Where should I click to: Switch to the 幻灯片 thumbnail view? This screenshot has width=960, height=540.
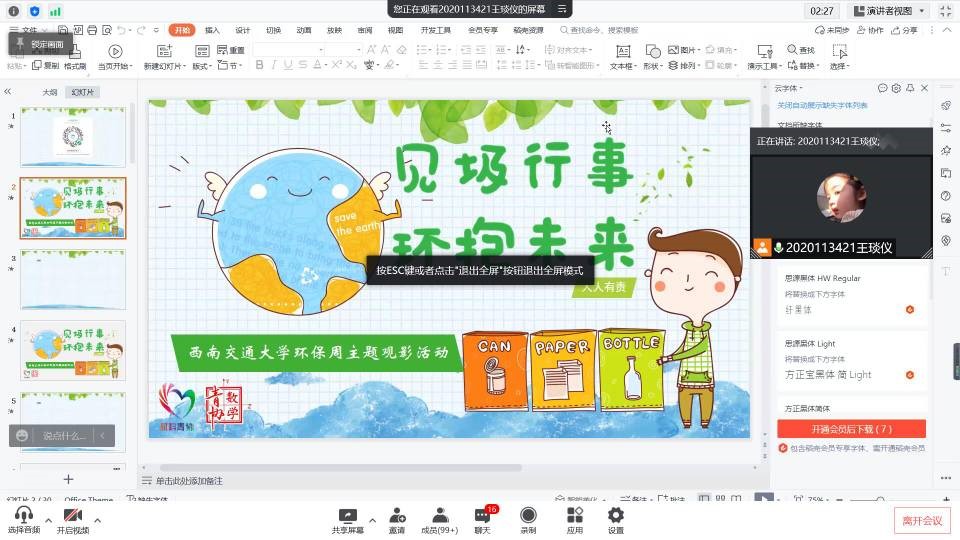(x=83, y=92)
